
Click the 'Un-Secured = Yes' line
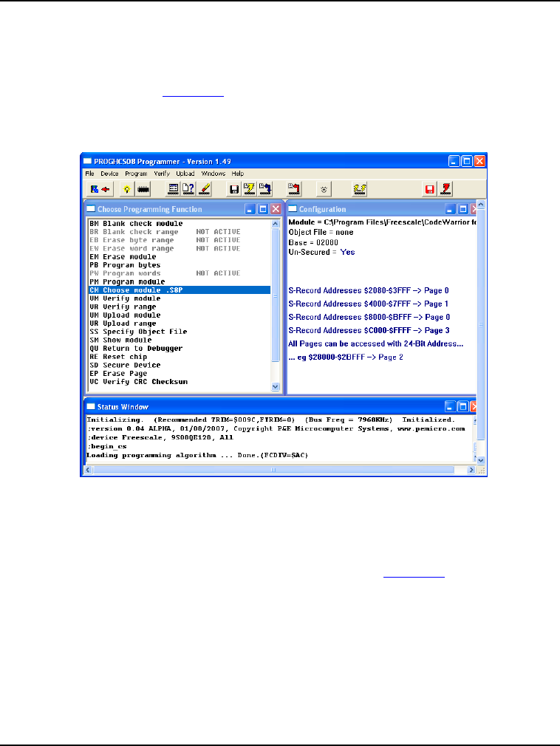(321, 252)
